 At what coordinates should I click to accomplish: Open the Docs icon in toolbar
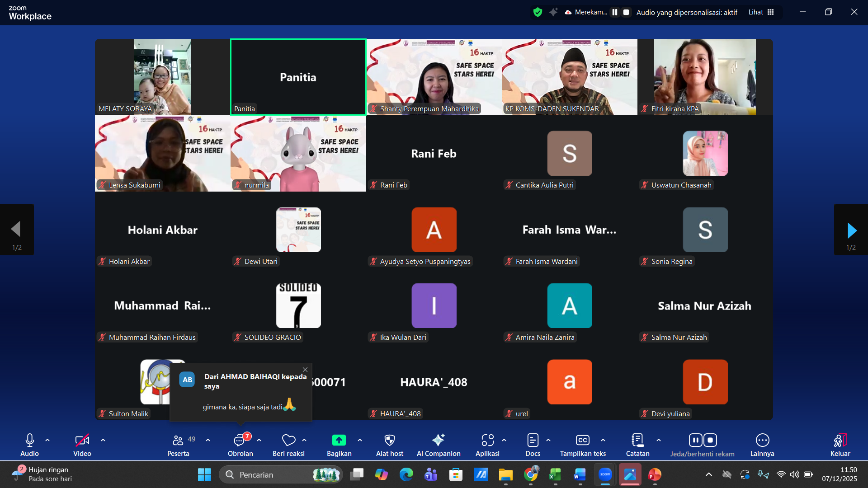[533, 440]
